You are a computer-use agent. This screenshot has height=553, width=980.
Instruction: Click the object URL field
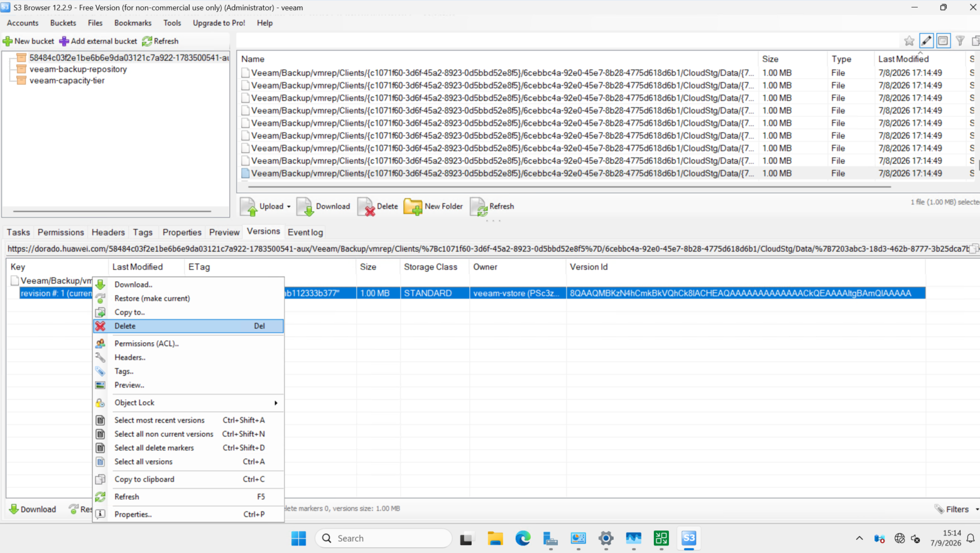[x=487, y=249]
